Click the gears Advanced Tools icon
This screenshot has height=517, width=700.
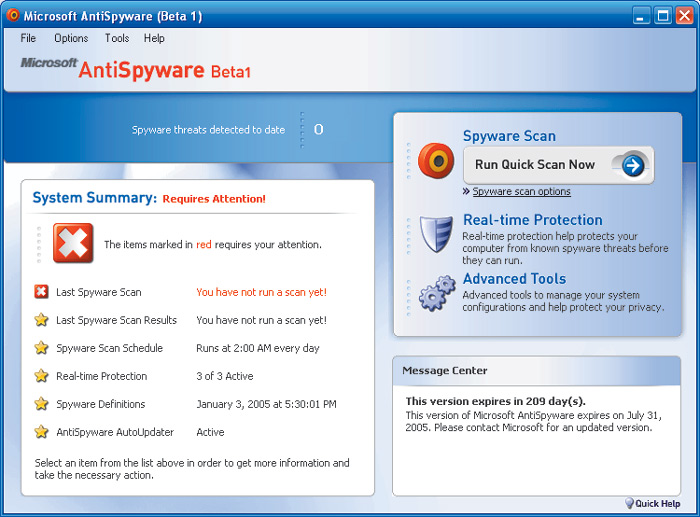coord(437,293)
